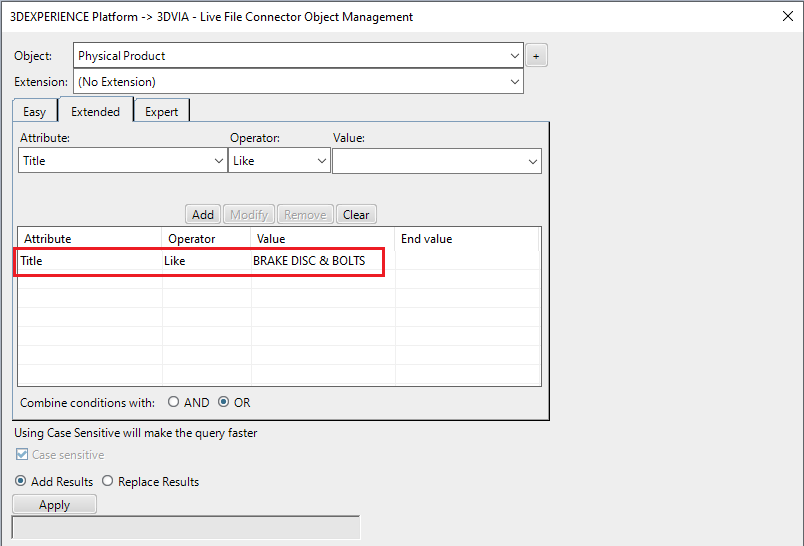Click the End value column header

pos(467,239)
